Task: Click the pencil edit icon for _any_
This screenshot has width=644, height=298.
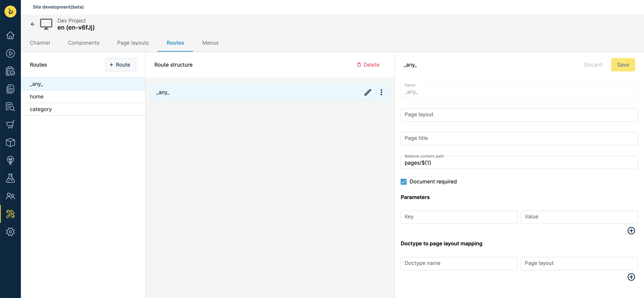Action: 368,92
